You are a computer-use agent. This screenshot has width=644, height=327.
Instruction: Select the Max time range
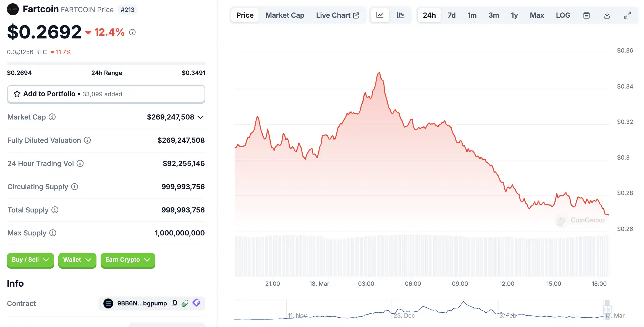537,15
